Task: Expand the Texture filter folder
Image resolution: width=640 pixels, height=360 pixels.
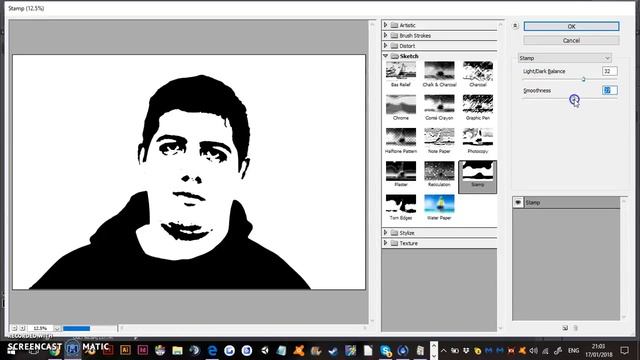Action: coord(385,243)
